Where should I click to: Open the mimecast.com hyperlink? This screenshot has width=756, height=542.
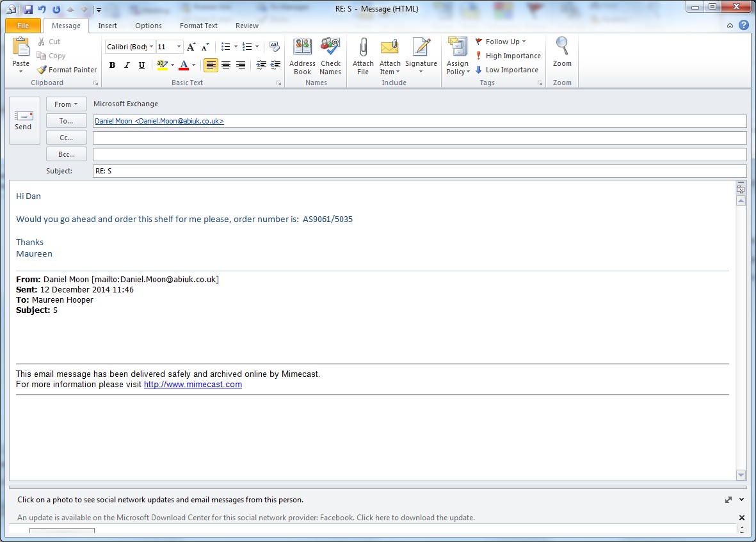[193, 385]
